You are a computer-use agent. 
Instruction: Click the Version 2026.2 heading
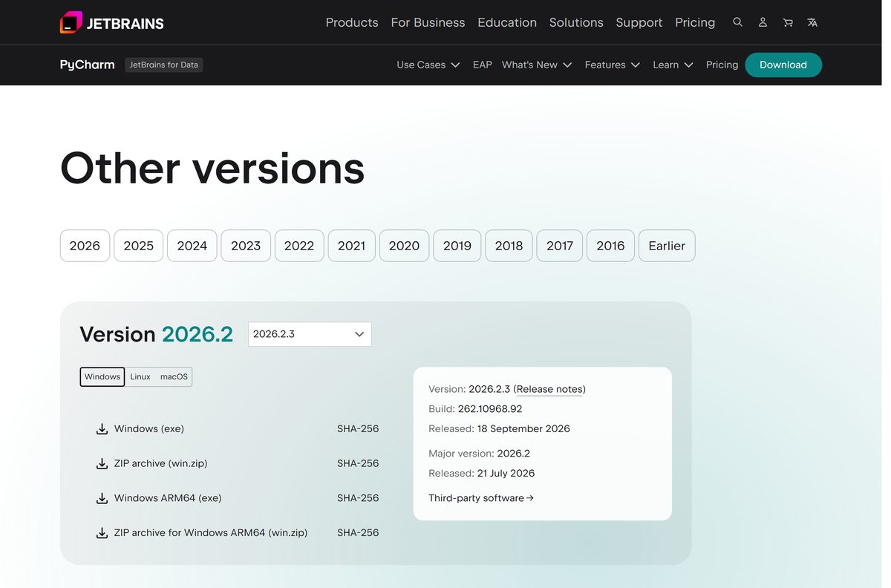(157, 334)
